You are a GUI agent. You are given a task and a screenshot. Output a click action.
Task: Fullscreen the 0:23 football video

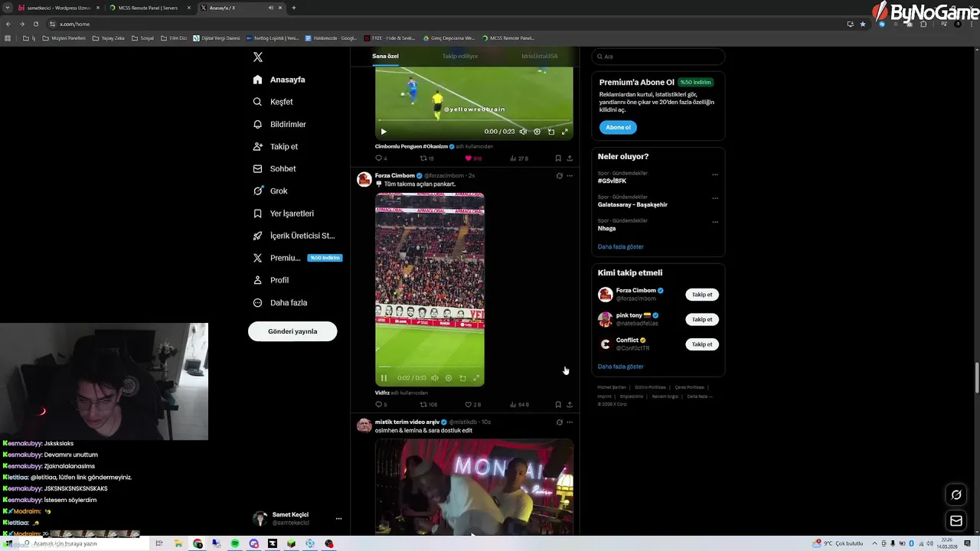(565, 132)
